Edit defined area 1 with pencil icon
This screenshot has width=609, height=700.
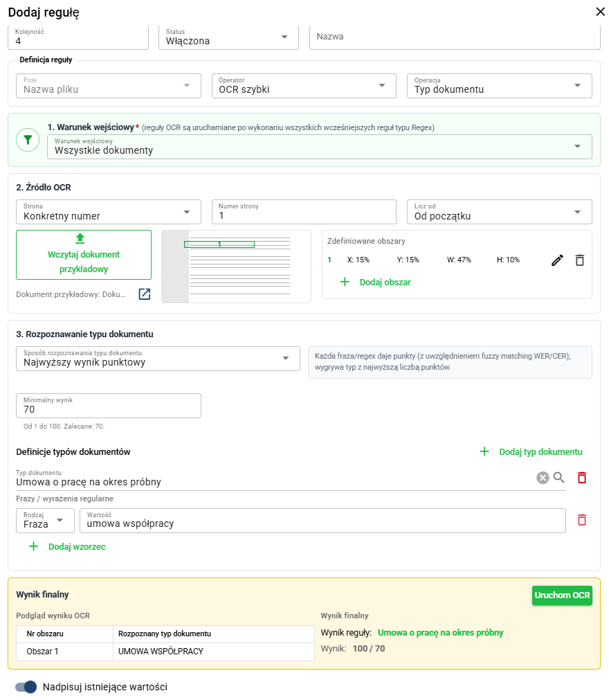click(x=557, y=260)
